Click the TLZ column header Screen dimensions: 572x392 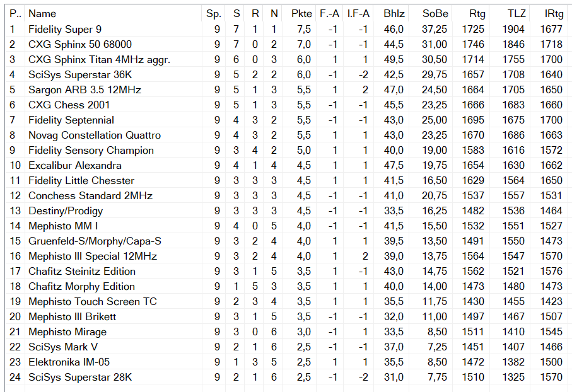pyautogui.click(x=516, y=13)
